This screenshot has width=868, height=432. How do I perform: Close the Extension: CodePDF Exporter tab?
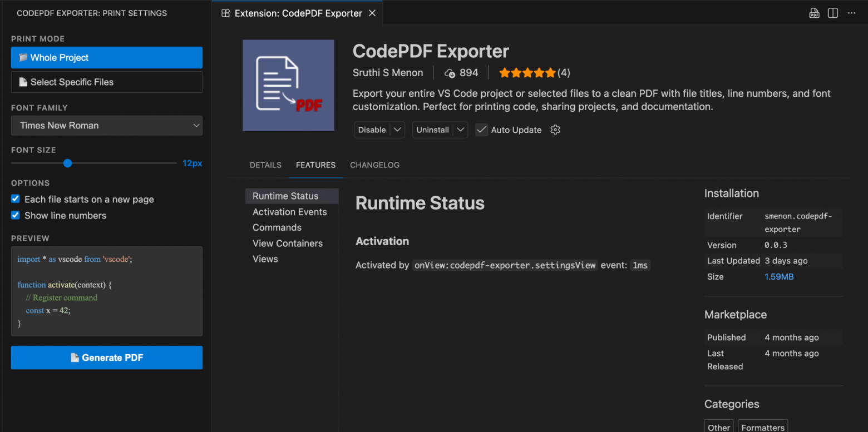click(372, 13)
